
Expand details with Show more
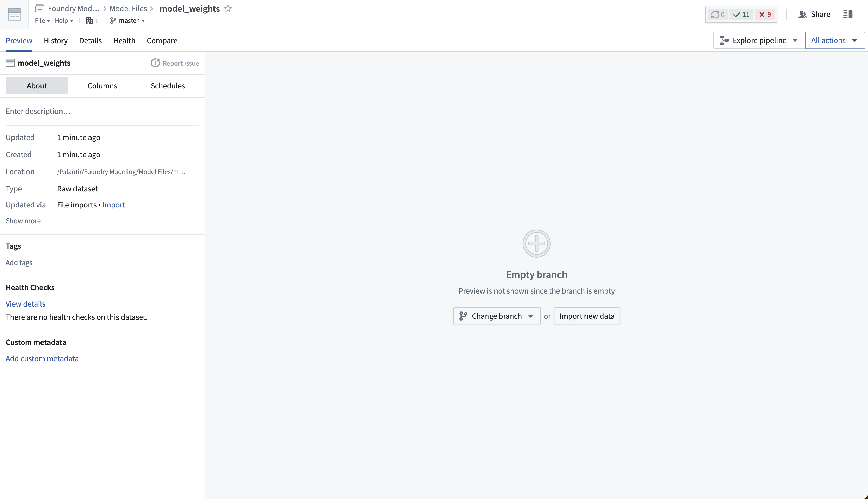coord(23,221)
